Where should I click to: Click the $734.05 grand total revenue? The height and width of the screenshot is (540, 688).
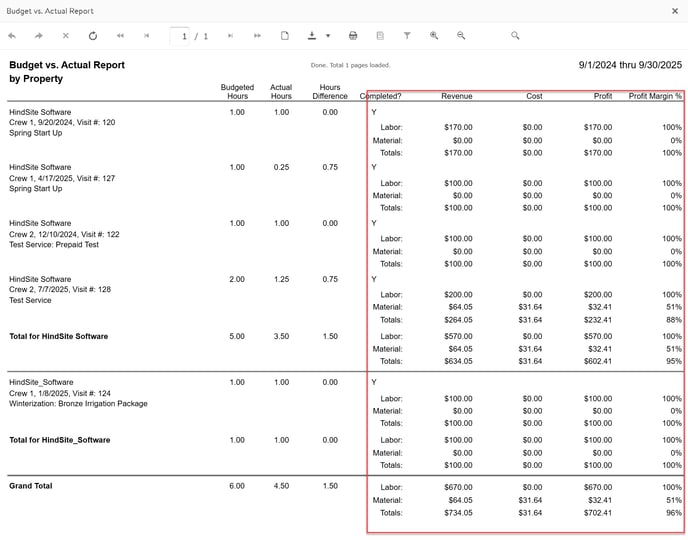[x=458, y=512]
